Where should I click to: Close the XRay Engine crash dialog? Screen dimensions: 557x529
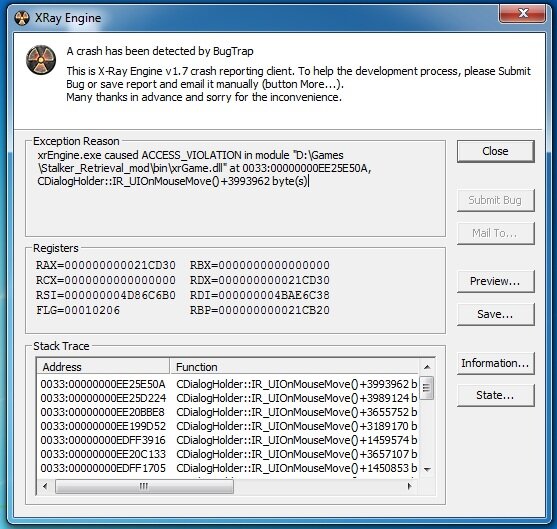click(x=523, y=14)
